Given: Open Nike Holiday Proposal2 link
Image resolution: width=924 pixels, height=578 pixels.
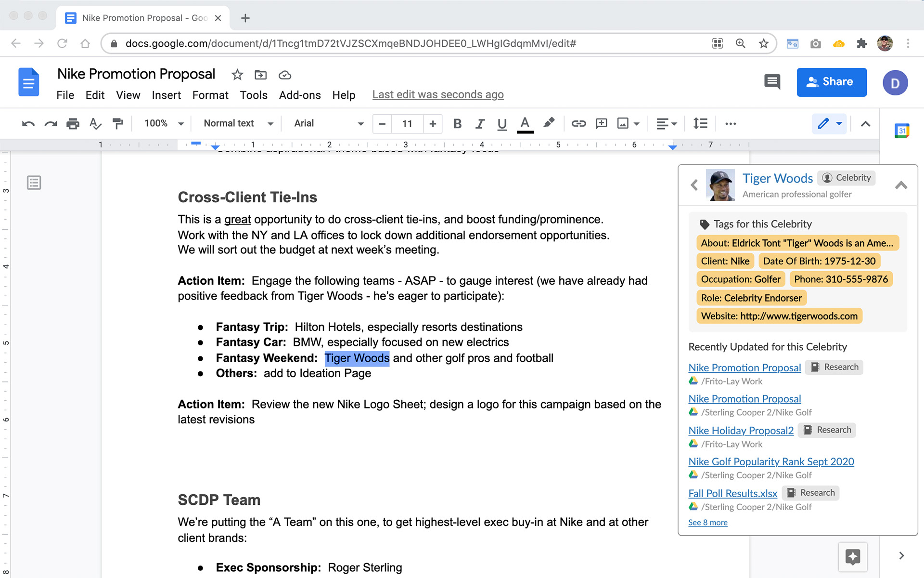Looking at the screenshot, I should click(x=741, y=431).
